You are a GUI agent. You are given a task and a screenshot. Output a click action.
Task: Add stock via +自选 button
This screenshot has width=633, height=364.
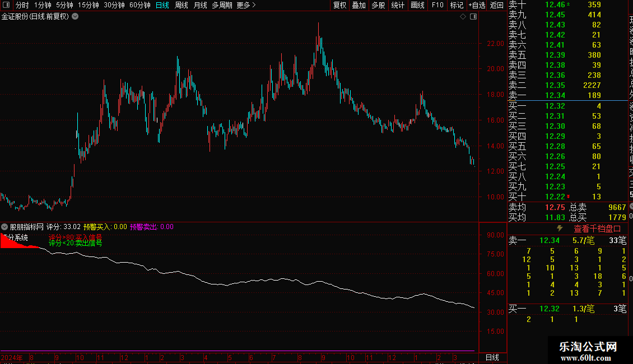tap(477, 5)
